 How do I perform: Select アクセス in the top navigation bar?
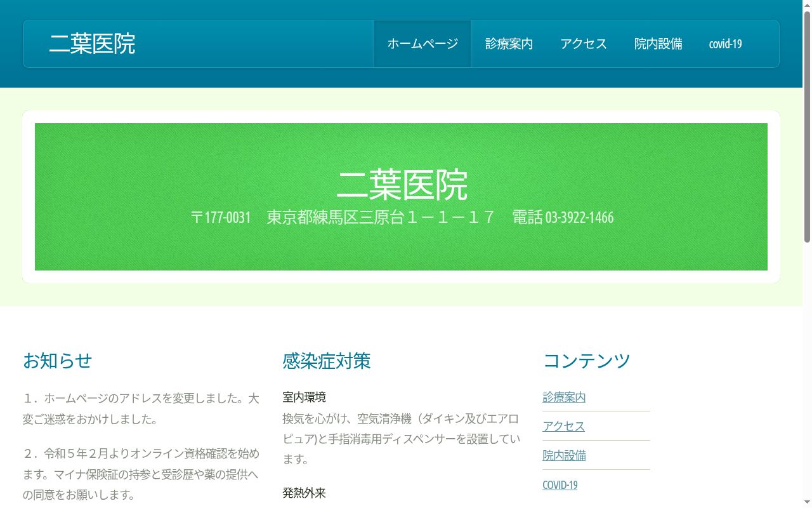tap(584, 44)
